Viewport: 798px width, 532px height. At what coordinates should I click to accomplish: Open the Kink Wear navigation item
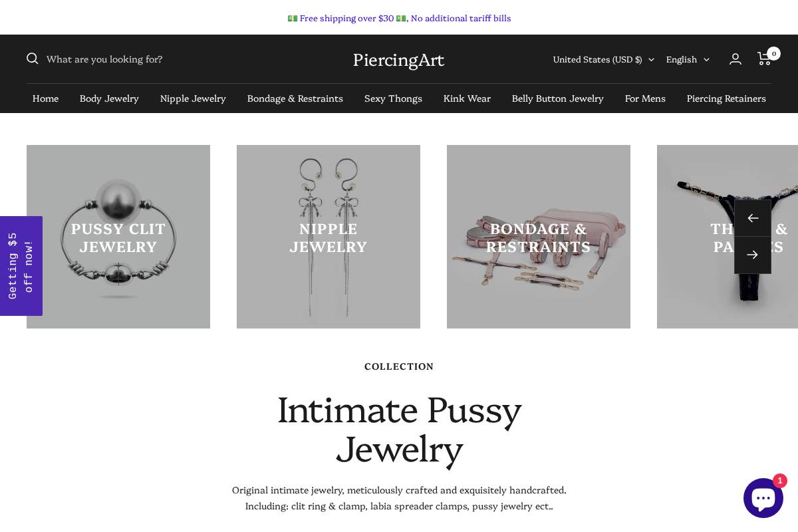pos(467,98)
